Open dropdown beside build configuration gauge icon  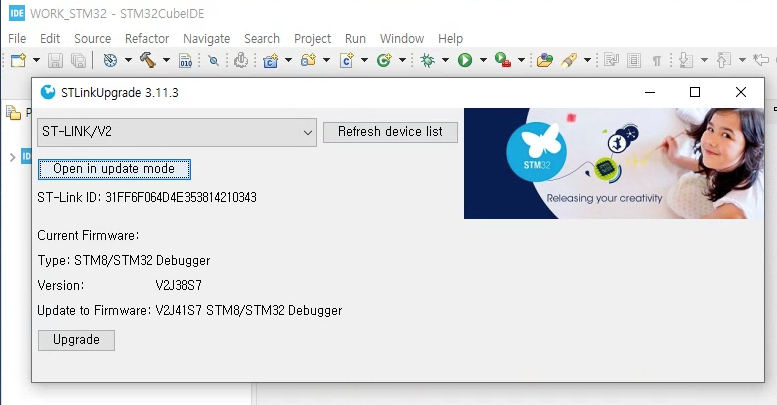tap(128, 60)
